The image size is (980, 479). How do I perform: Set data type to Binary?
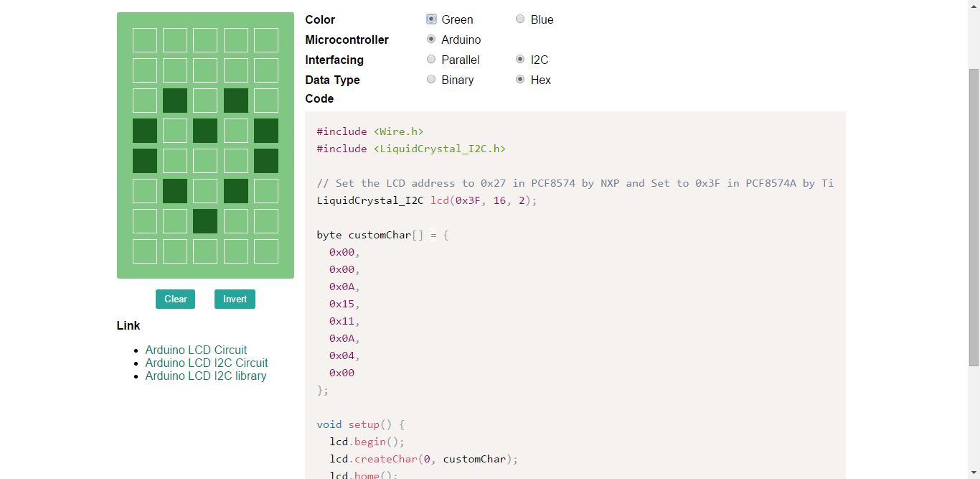pyautogui.click(x=431, y=80)
